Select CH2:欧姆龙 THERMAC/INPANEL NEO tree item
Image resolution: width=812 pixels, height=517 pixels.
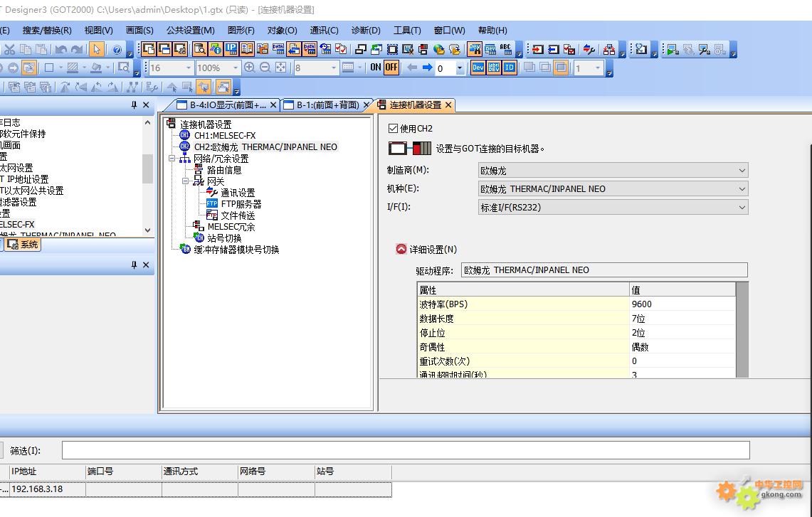[265, 147]
